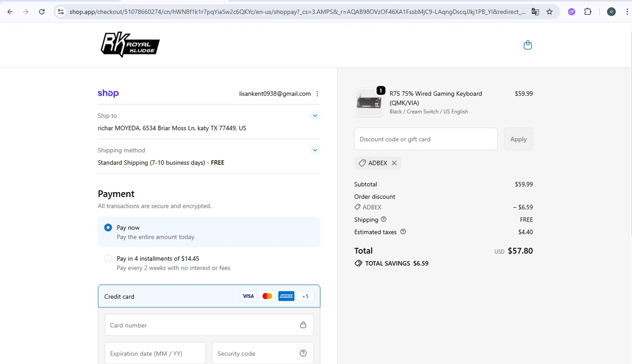Click the lock icon in card number field

tap(303, 325)
